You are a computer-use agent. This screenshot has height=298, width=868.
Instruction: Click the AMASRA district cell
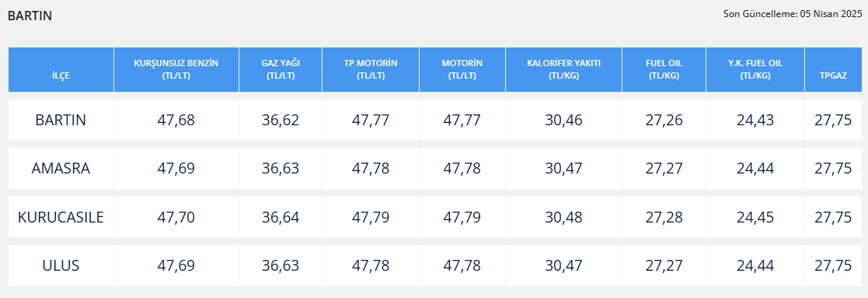coord(61,168)
